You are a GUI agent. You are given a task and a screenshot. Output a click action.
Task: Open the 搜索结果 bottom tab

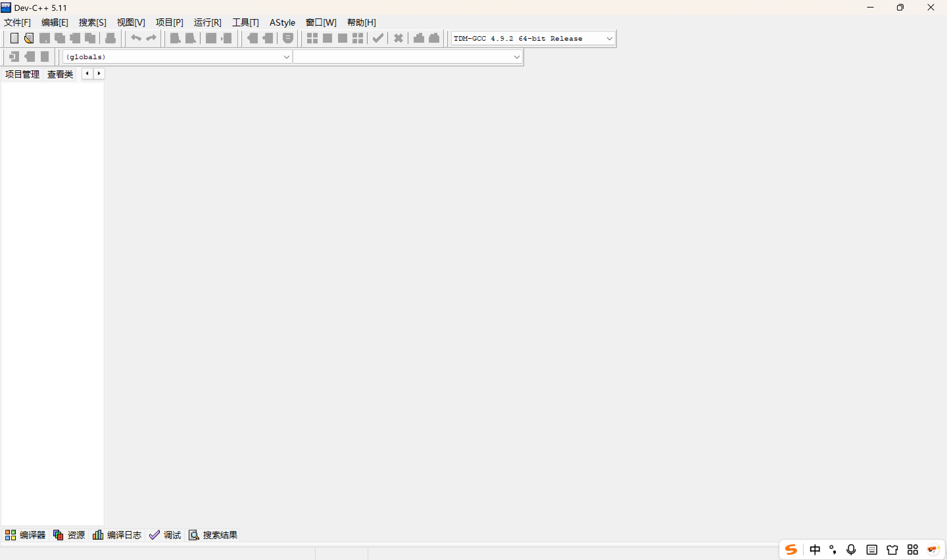pos(213,535)
